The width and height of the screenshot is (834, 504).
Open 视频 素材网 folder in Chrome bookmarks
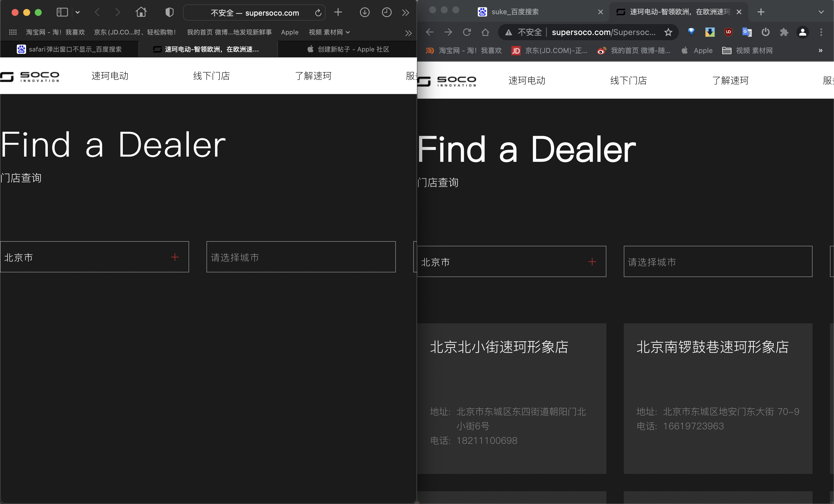[747, 50]
